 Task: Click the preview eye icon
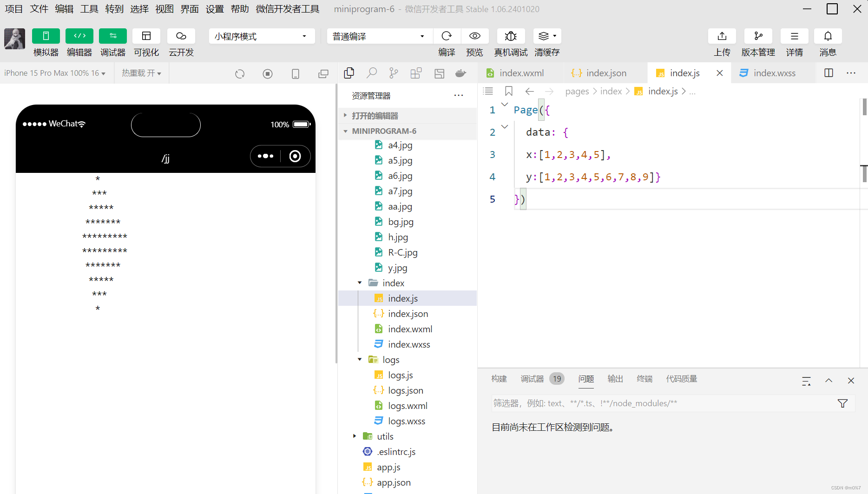[474, 36]
